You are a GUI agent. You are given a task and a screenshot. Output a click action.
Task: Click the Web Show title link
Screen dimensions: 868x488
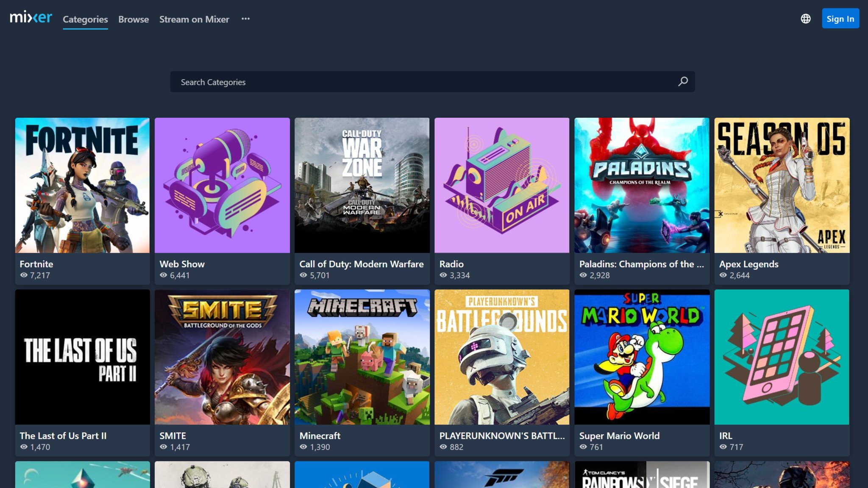coord(182,264)
